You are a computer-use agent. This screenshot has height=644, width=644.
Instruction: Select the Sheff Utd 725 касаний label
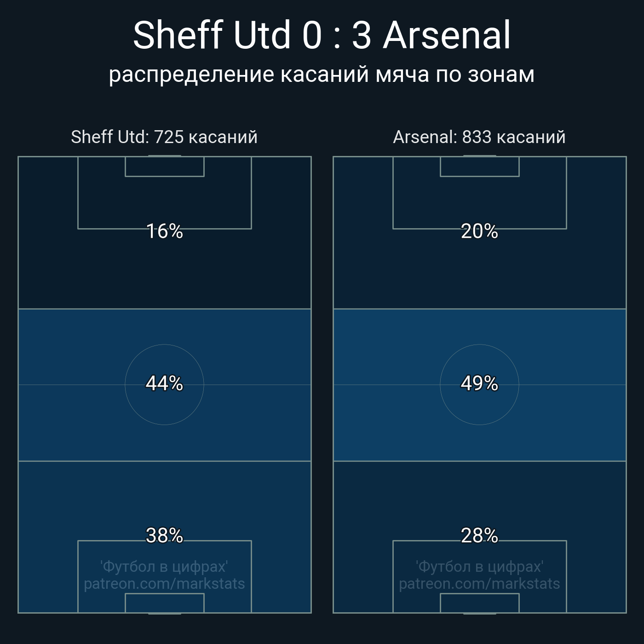point(164,137)
